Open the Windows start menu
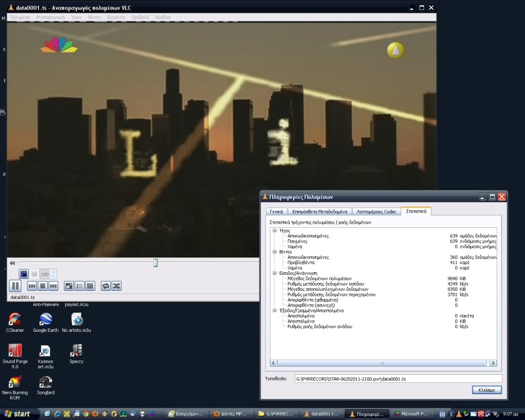525x420 pixels. 16,413
